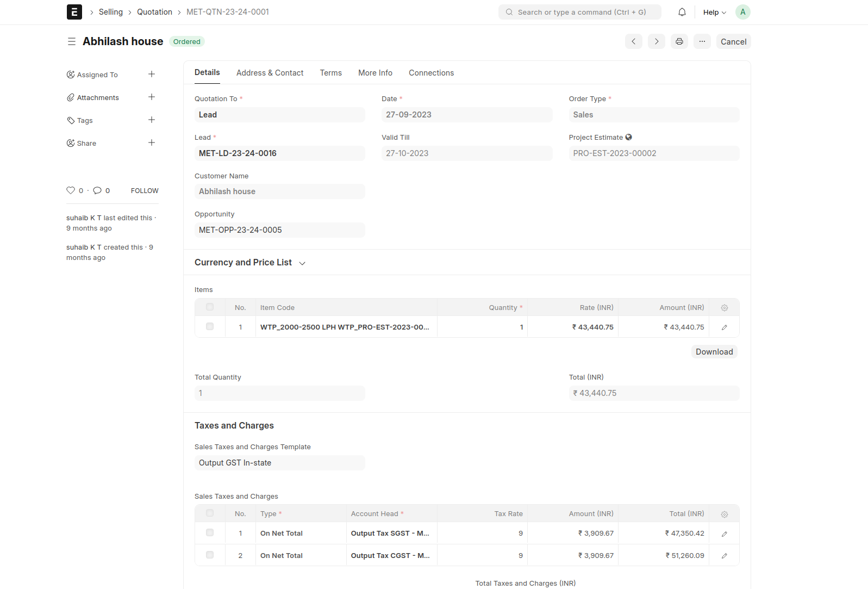Print this quotation using printer icon
The image size is (868, 589).
click(x=679, y=41)
